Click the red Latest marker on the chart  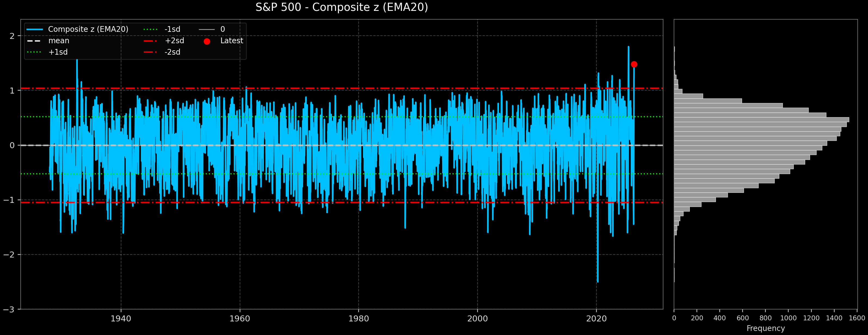tap(635, 64)
